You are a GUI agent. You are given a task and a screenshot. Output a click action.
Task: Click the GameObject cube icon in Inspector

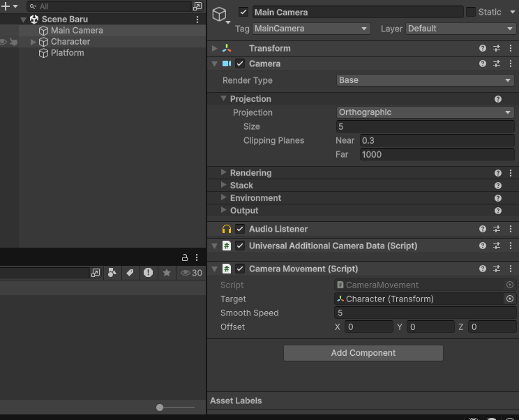220,14
